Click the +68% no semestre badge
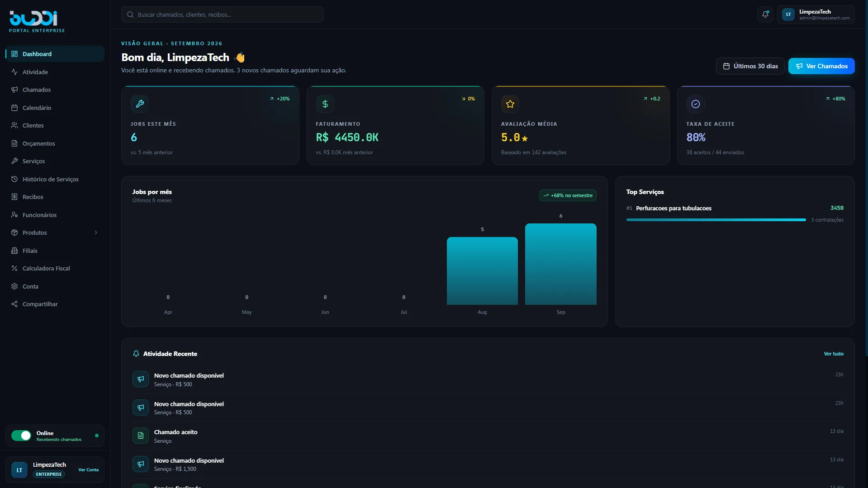The width and height of the screenshot is (868, 488). point(568,195)
